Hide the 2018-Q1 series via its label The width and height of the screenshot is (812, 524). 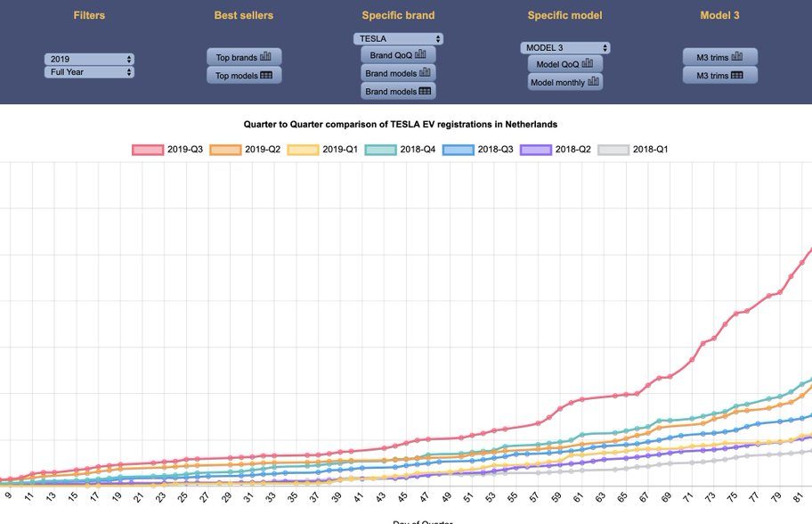pos(651,150)
